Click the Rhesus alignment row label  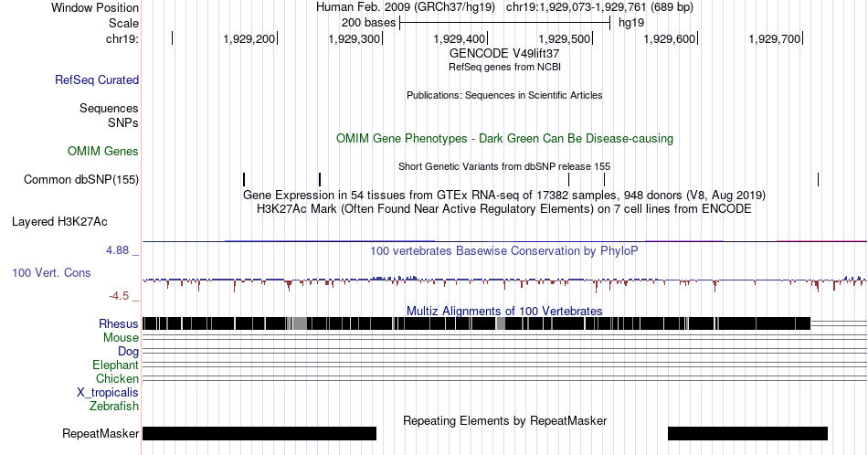[x=119, y=323]
